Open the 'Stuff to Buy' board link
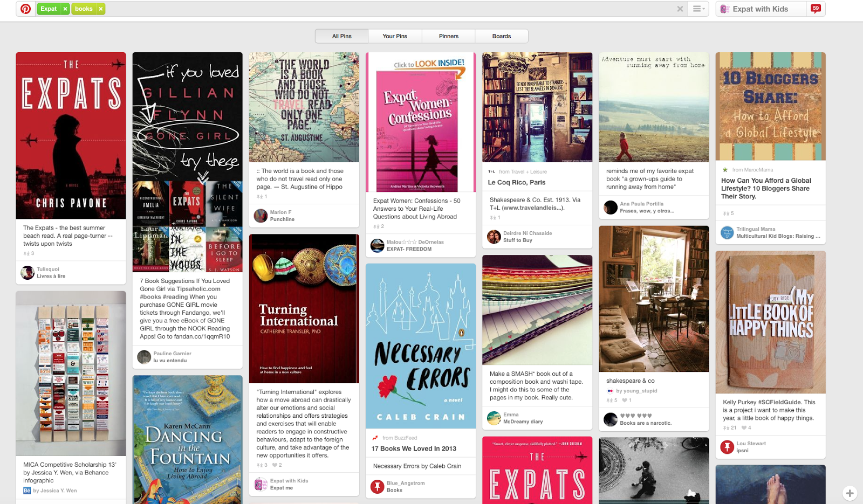This screenshot has width=863, height=504. 518,240
